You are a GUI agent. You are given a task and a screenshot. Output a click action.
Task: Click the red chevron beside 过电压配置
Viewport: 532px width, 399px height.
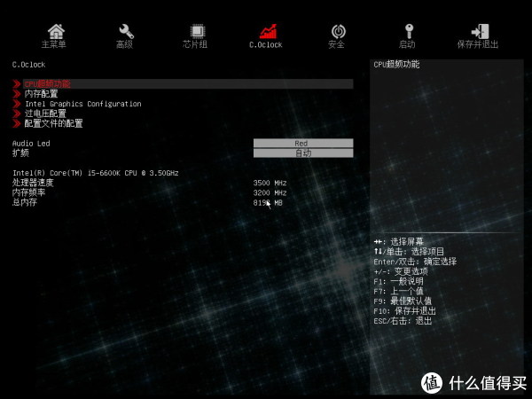coord(17,113)
